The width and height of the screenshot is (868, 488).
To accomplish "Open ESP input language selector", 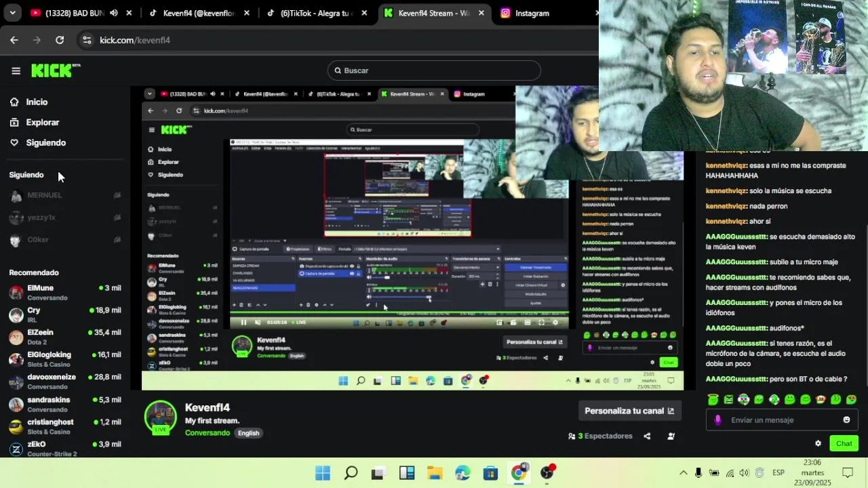I will 778,473.
